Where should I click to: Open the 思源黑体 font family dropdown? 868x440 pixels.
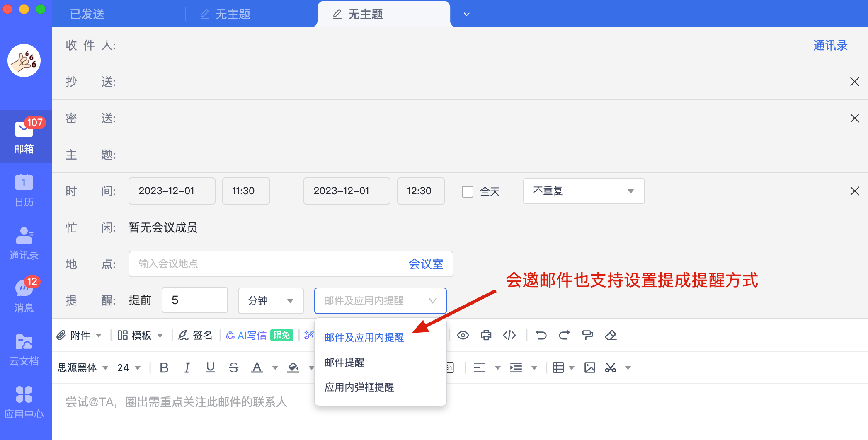[x=82, y=367]
